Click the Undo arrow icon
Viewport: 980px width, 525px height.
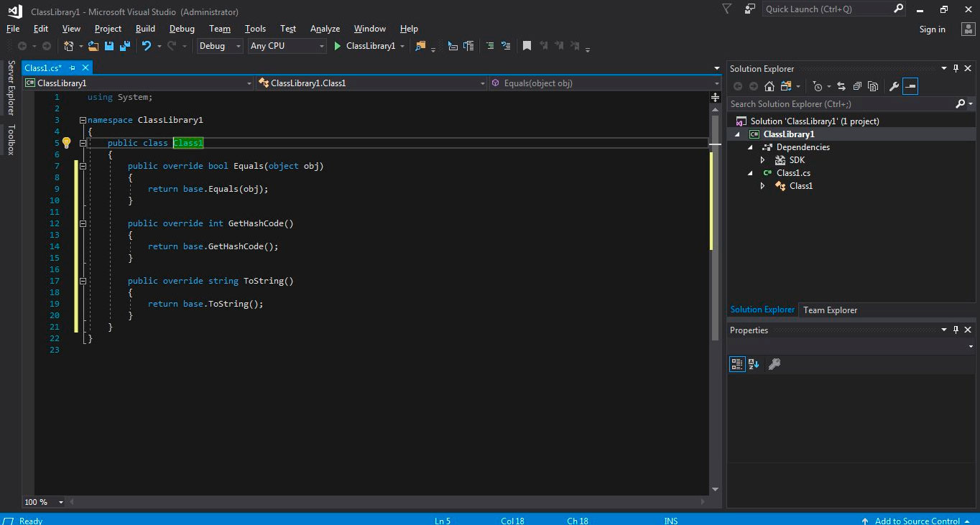[x=147, y=46]
